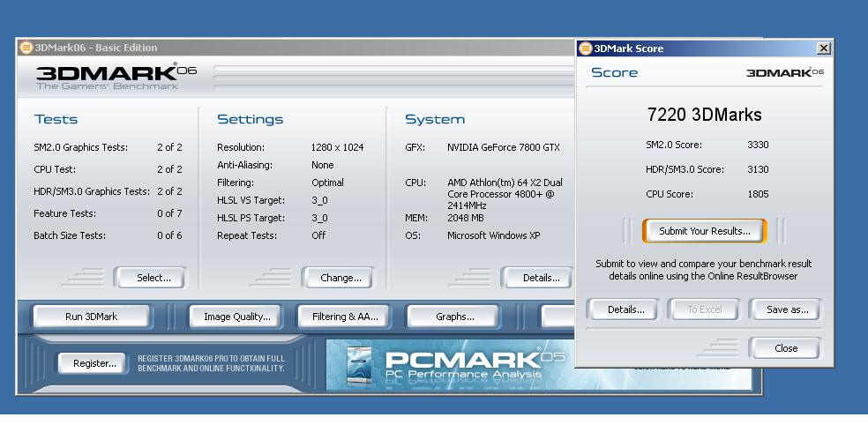This screenshot has width=868, height=425.
Task: Save the score with Save as
Action: point(785,309)
